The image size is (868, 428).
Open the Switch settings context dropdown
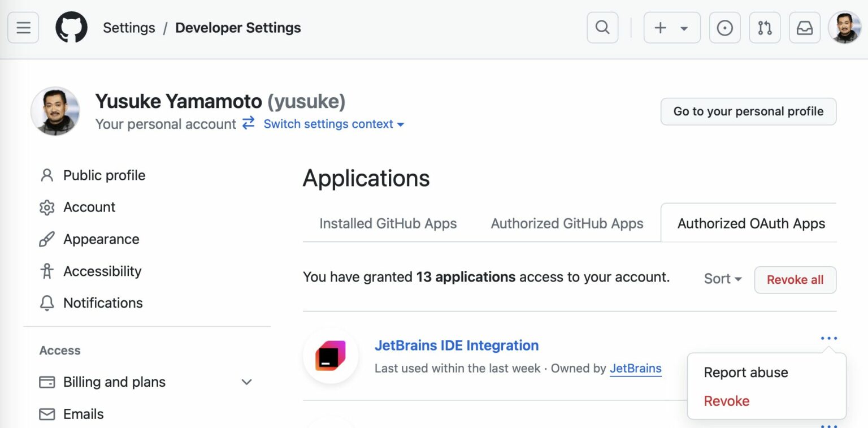point(333,124)
